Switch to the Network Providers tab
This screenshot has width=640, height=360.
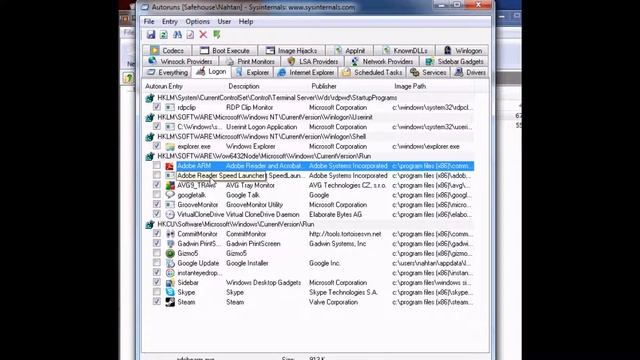pos(382,62)
